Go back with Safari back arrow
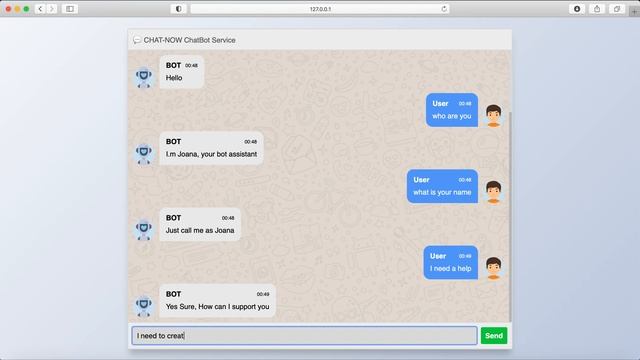Screen dimensions: 640x360 40,9
